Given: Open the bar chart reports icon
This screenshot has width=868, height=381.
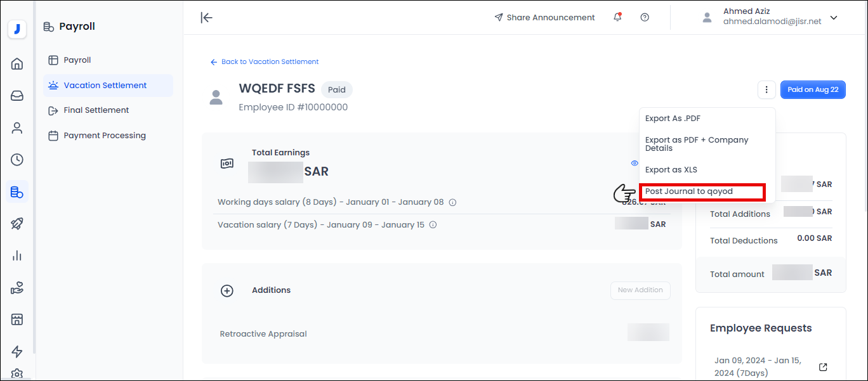Looking at the screenshot, I should [x=17, y=255].
